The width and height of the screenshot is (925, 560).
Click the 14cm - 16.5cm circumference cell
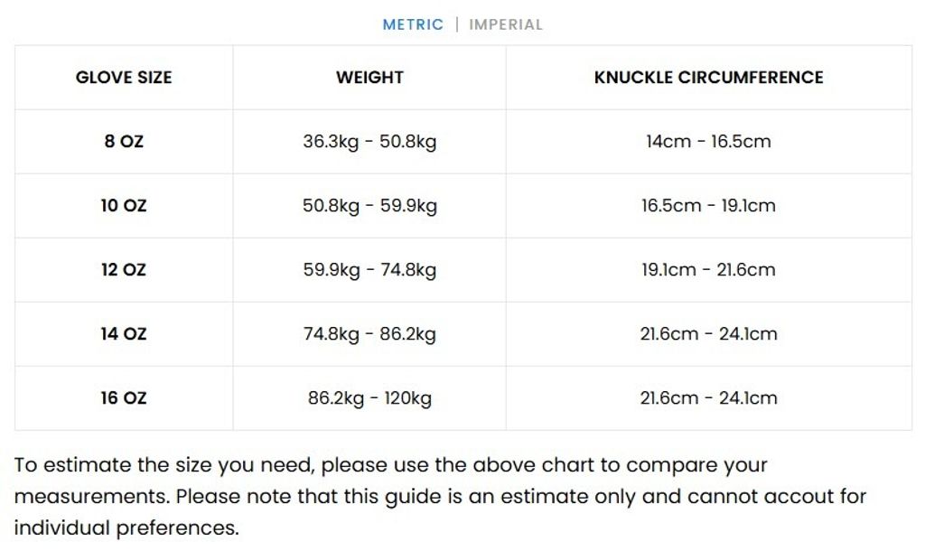708,141
